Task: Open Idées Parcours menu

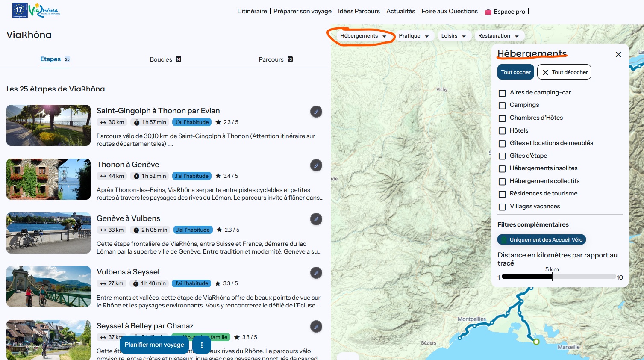Action: point(359,12)
